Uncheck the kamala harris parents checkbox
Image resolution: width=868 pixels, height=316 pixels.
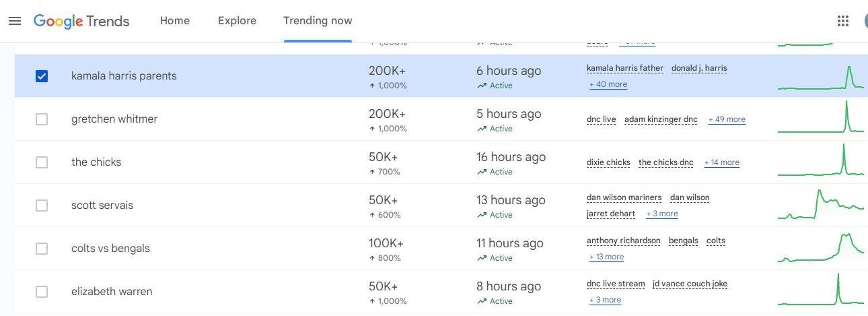coord(42,76)
